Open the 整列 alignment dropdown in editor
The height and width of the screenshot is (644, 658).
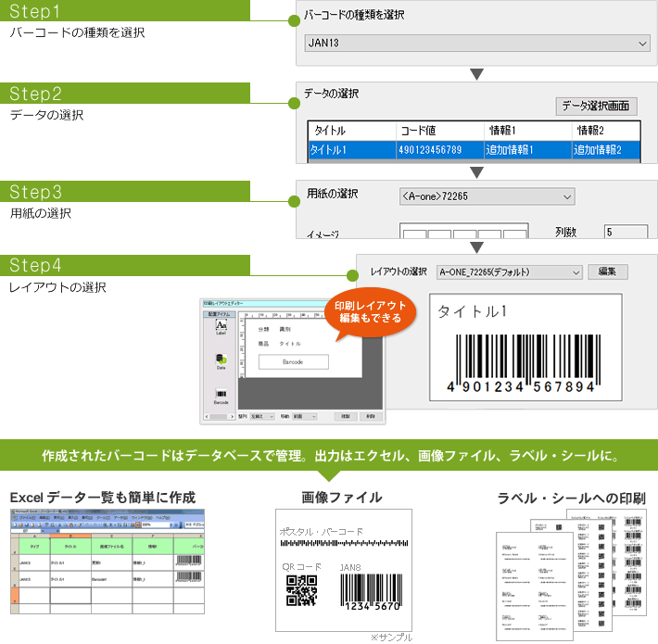tap(262, 417)
